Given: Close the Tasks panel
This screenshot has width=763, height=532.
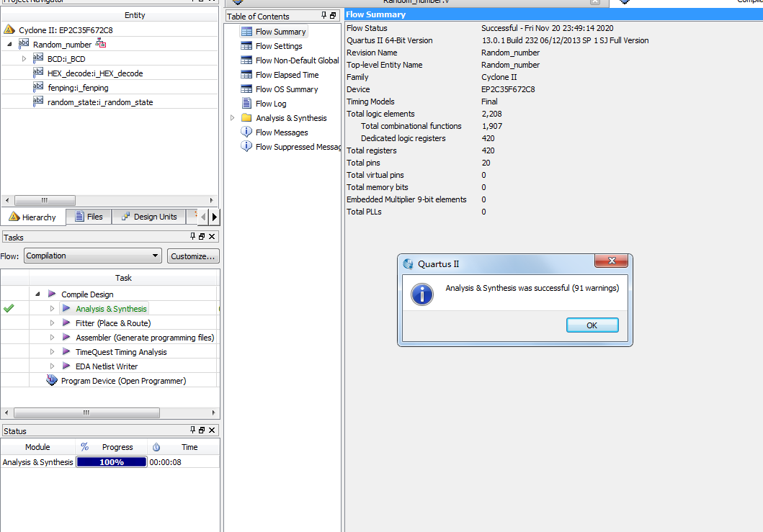Looking at the screenshot, I should click(212, 236).
